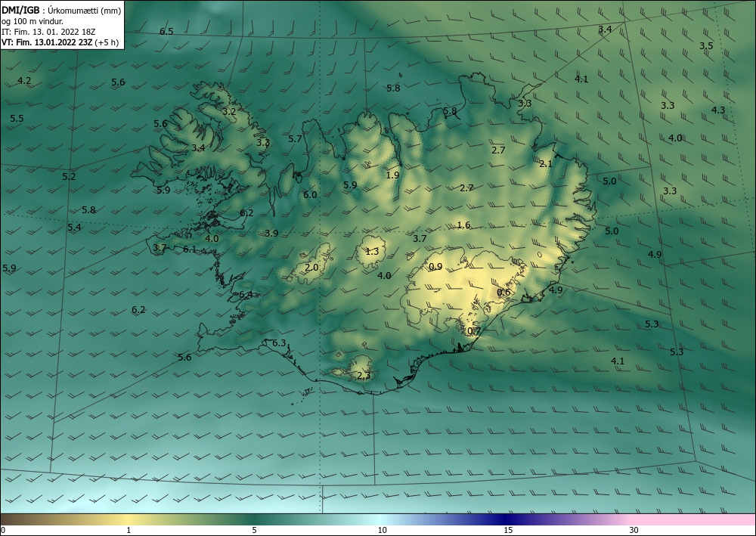This screenshot has width=756, height=536.
Task: Click the '30' label on the colour scale
Action: (x=634, y=530)
